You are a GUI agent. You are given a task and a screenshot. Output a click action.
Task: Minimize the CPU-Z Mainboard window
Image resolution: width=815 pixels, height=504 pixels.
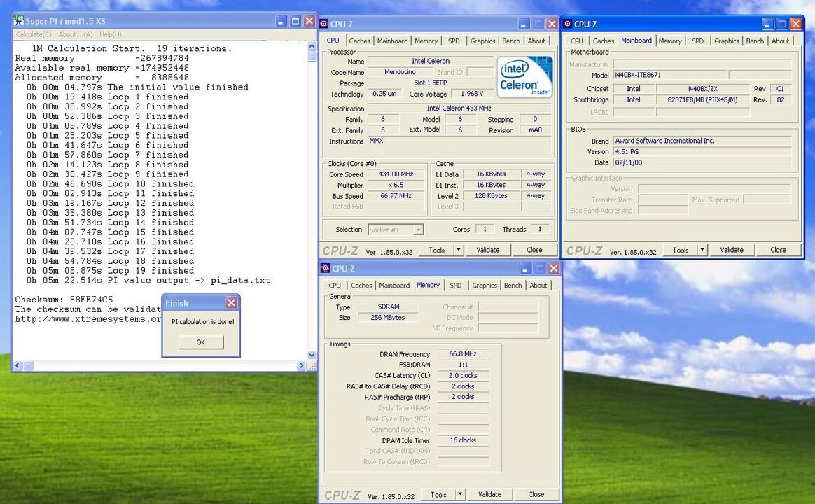pos(768,24)
